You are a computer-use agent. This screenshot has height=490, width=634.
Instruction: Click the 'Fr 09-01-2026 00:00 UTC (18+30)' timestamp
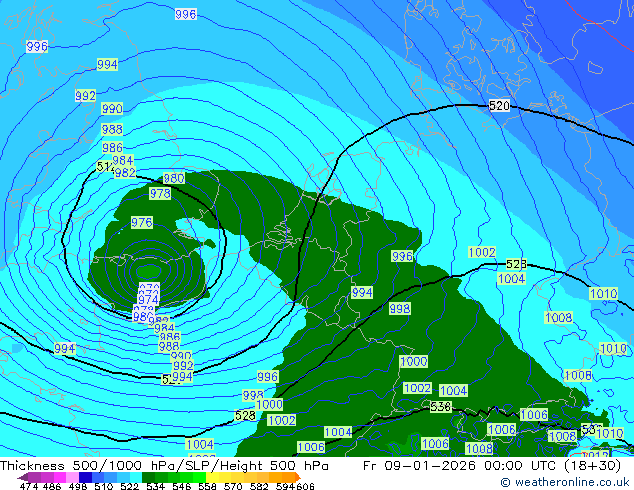(x=492, y=466)
